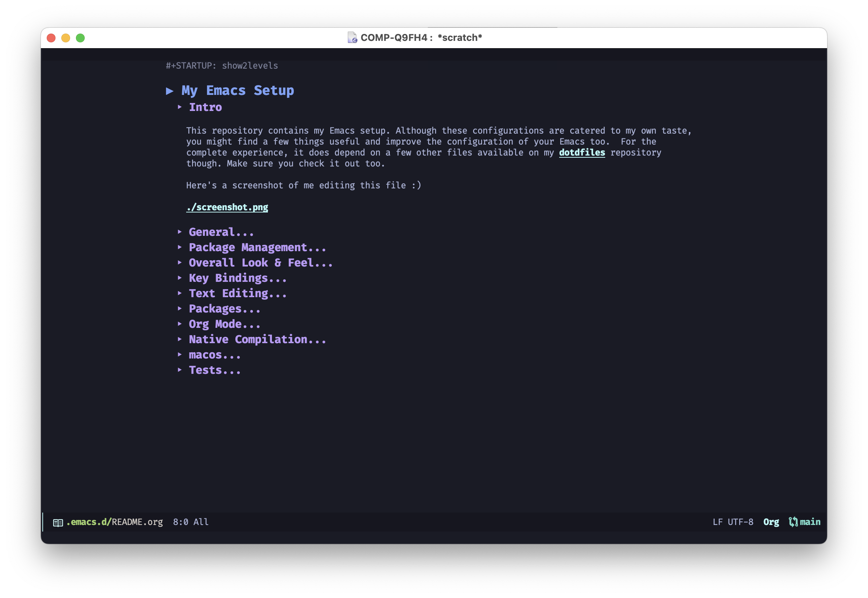Screen dimensions: 868x598
Task: Open the dotdfiles hyperlink
Action: [x=582, y=153]
